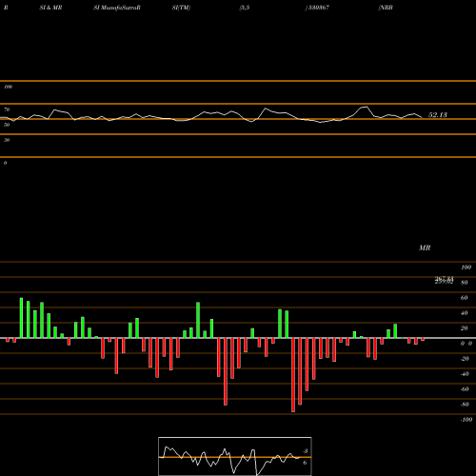
Task: Click the tallest green bar at far left
Action: pos(21,318)
